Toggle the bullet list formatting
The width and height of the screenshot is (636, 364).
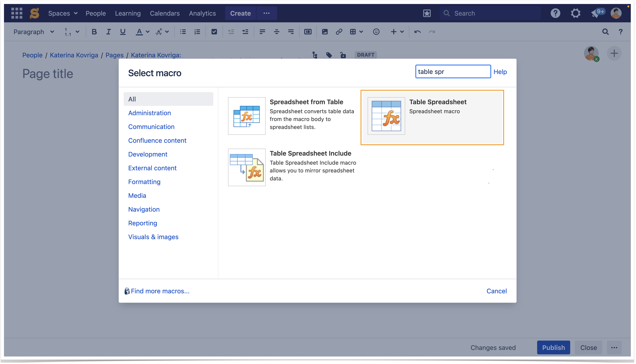183,32
